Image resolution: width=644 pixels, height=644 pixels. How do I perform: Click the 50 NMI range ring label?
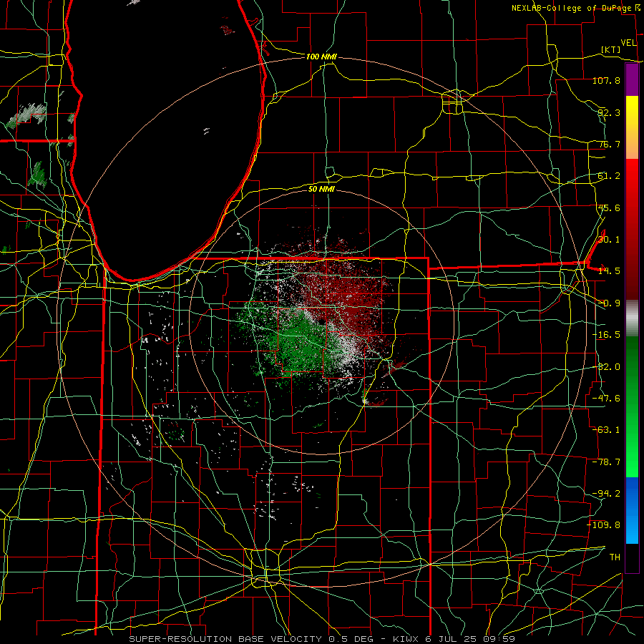click(x=321, y=190)
